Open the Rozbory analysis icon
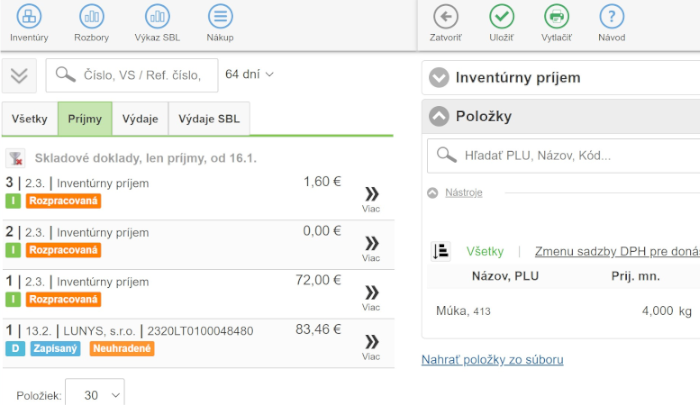This screenshot has width=700, height=406. 91,17
